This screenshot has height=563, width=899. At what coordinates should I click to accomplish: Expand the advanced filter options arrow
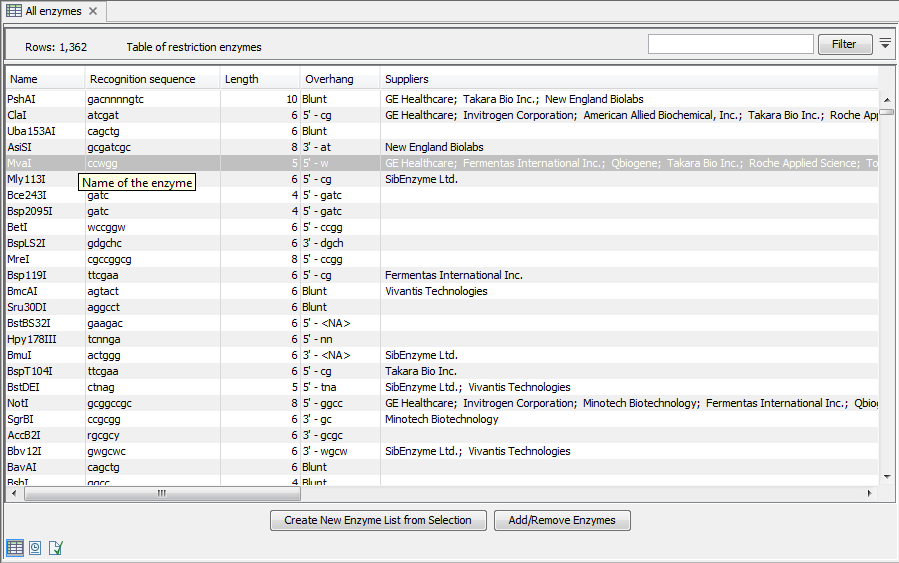pos(885,44)
